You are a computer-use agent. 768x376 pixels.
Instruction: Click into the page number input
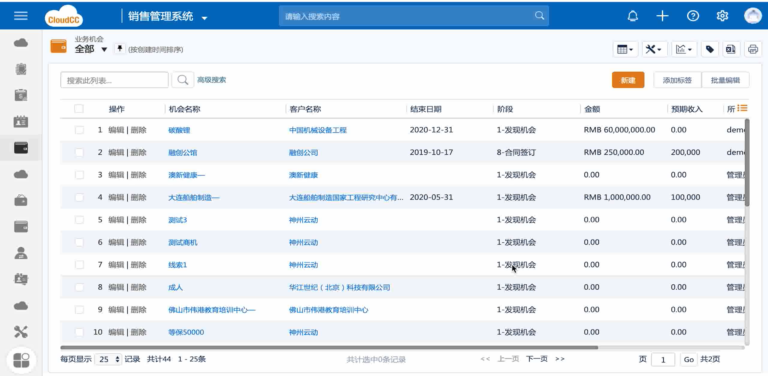pos(663,359)
